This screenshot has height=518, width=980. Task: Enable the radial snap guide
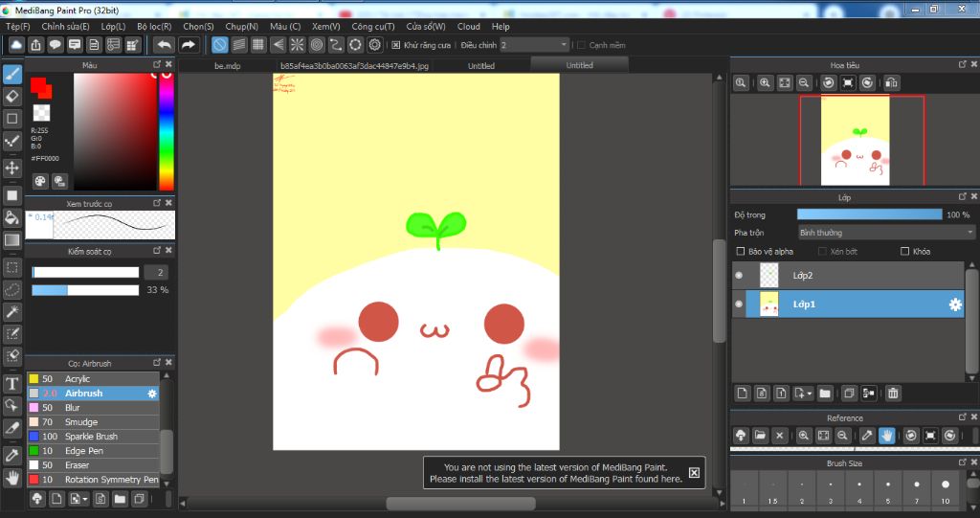[x=297, y=44]
